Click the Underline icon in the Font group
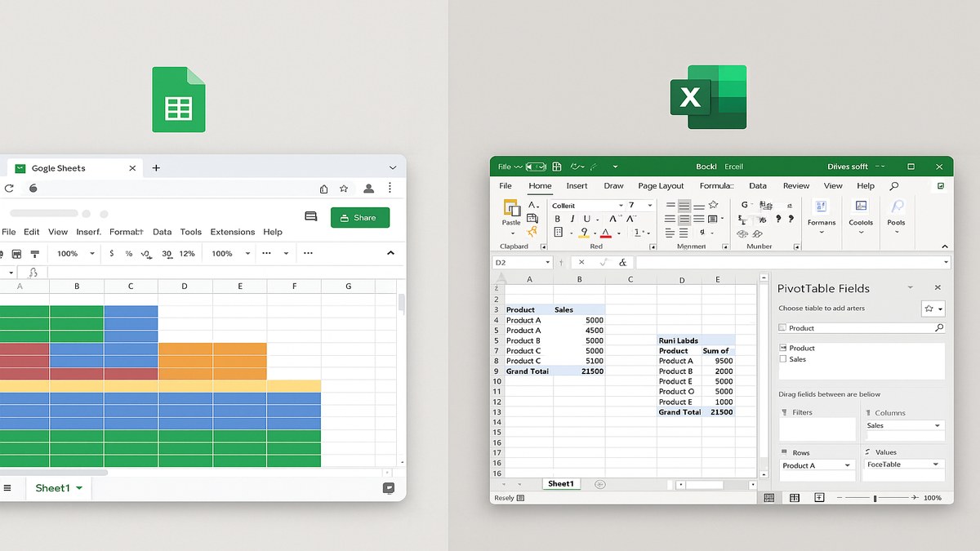The width and height of the screenshot is (980, 551). [x=589, y=219]
